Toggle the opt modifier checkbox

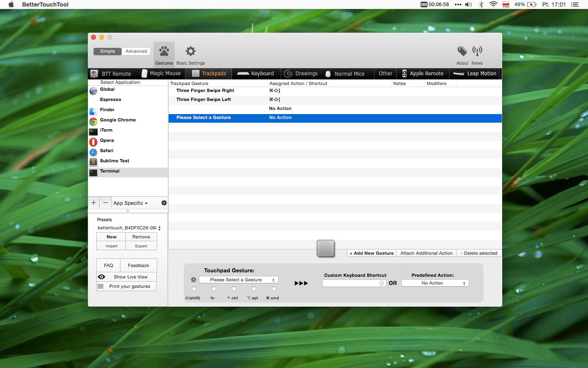click(254, 289)
